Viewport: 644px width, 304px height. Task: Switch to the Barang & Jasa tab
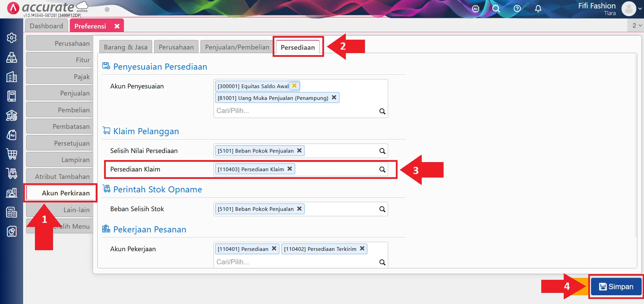pyautogui.click(x=126, y=47)
